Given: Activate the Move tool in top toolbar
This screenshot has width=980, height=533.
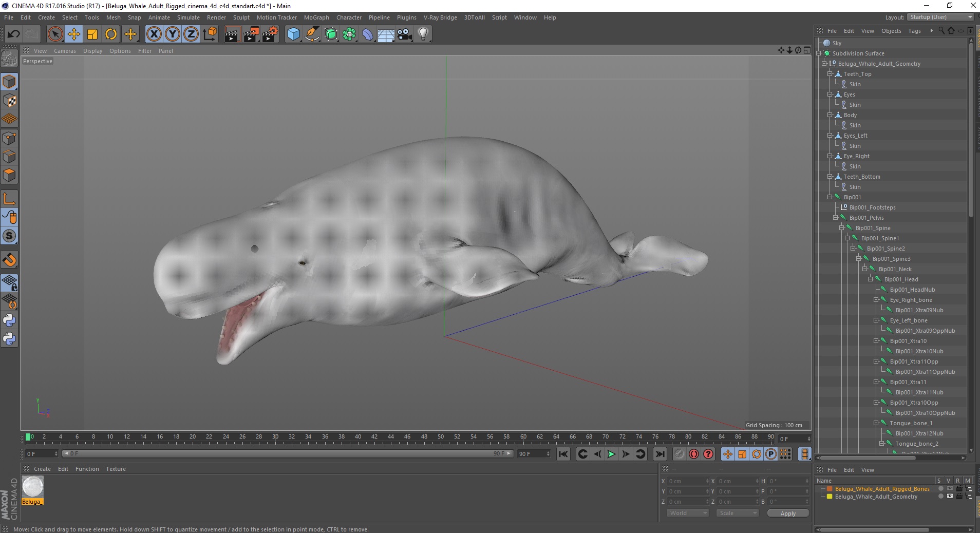Looking at the screenshot, I should 73,34.
